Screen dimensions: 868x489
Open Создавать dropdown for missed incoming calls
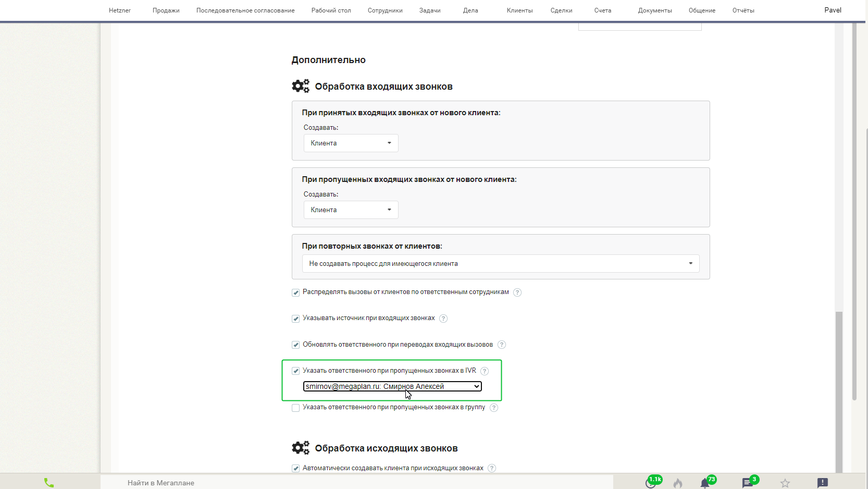(x=351, y=210)
